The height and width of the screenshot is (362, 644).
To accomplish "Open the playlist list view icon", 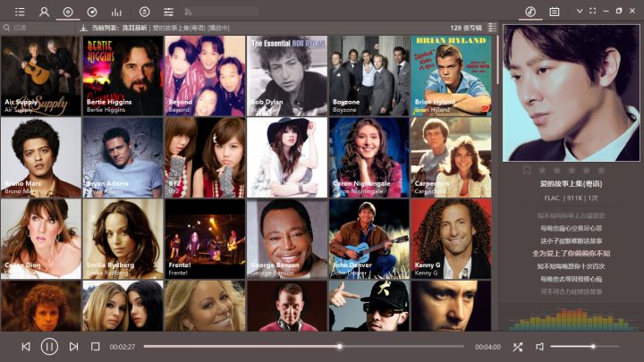I will (20, 12).
